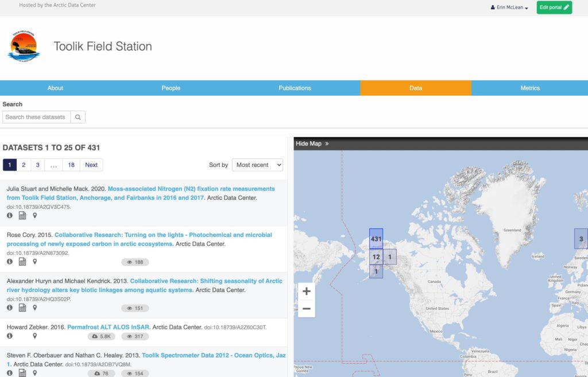Viewport: 588px width, 377px height.
Task: Go to page 2 of datasets
Action: [24, 165]
